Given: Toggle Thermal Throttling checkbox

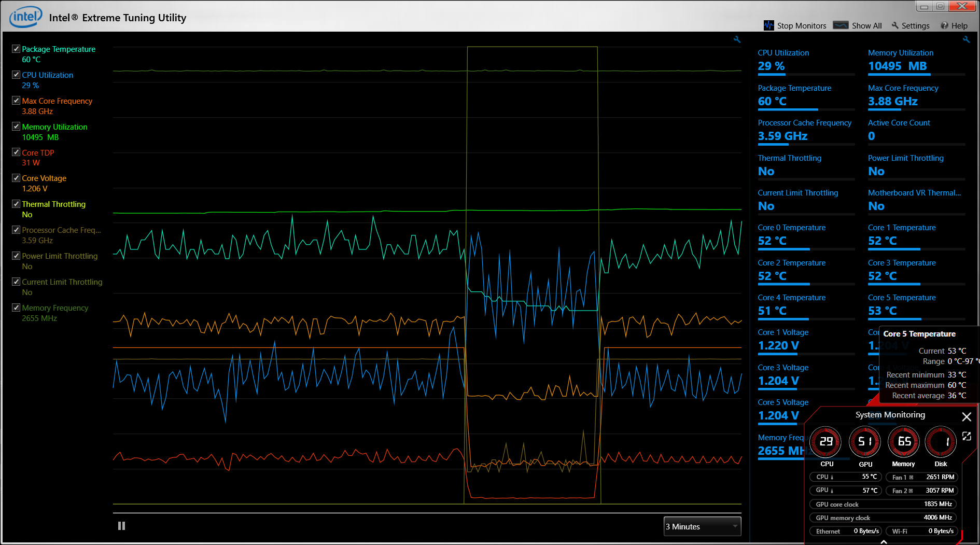Looking at the screenshot, I should pyautogui.click(x=16, y=204).
